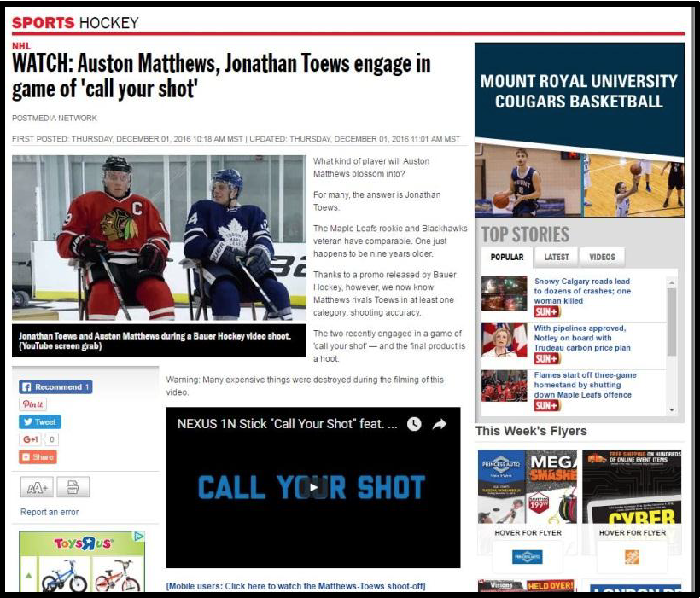Click SUN+ badge under Flames story
The image size is (700, 598).
(x=547, y=405)
